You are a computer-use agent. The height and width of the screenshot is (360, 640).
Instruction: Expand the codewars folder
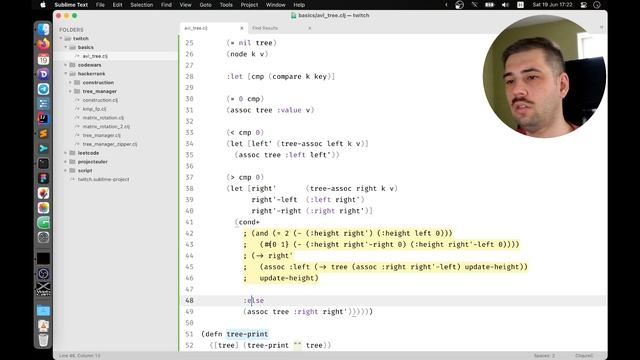point(66,65)
